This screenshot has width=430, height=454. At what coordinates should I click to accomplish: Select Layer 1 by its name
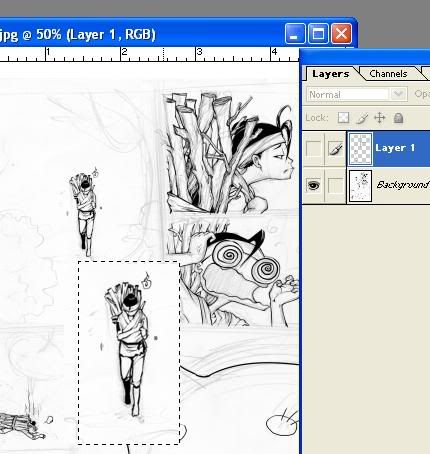pyautogui.click(x=395, y=148)
